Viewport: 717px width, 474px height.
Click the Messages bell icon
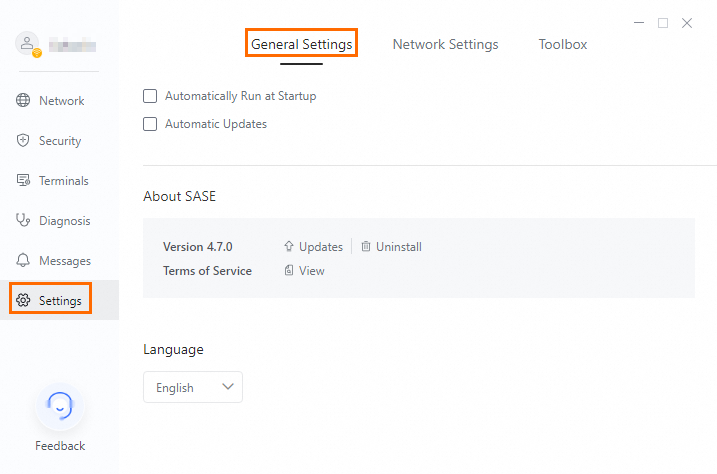[23, 261]
